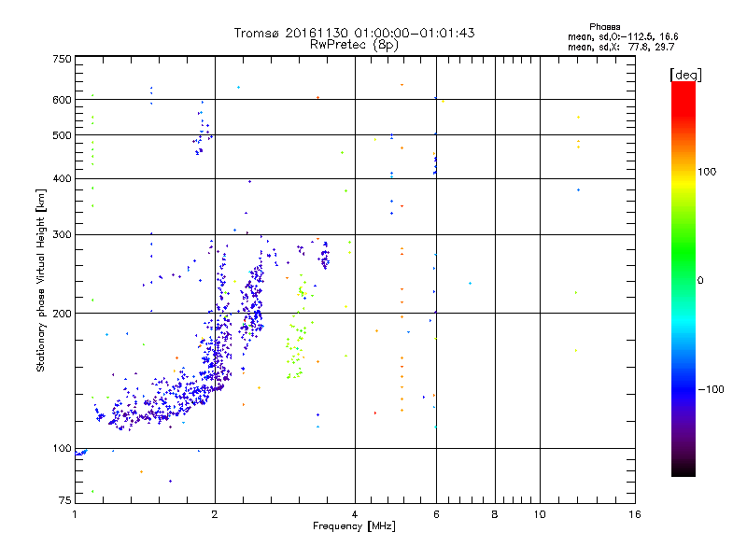
Task: Click the 8 tick on the frequency axis
Action: [495, 515]
